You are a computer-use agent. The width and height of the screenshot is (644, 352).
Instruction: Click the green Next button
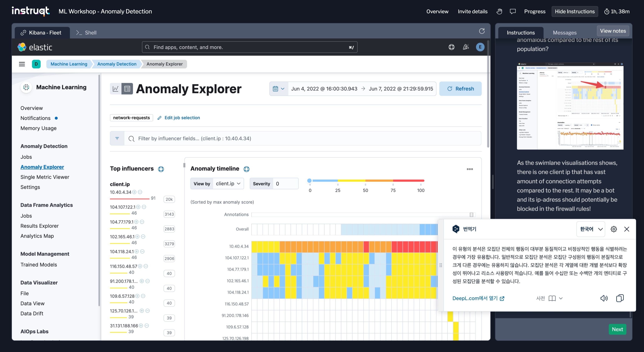click(x=617, y=329)
